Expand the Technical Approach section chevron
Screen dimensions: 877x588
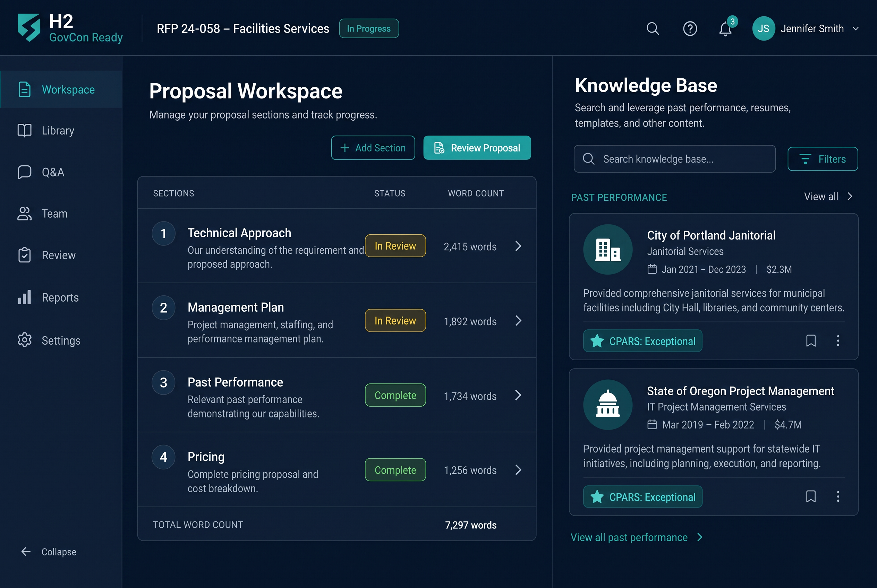(518, 246)
